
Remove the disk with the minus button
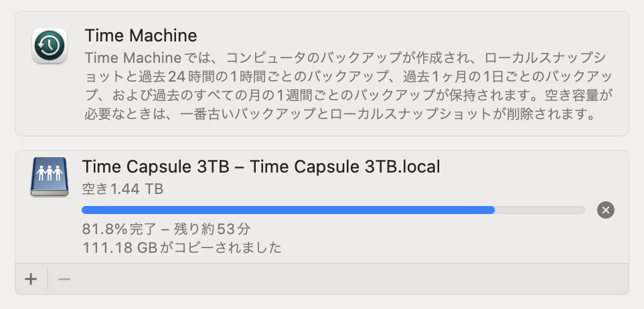coord(64,279)
